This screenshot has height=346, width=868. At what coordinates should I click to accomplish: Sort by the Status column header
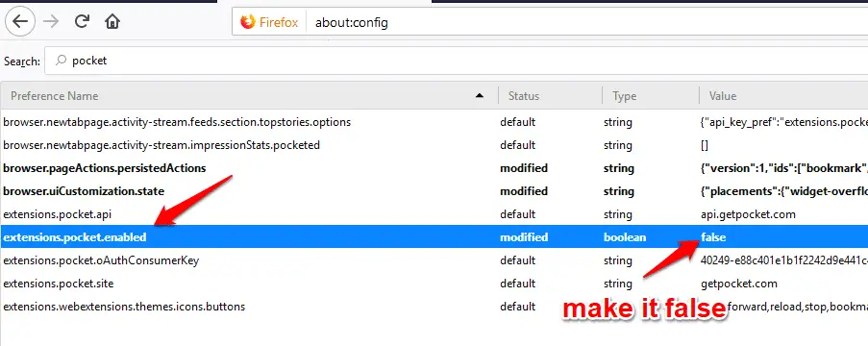point(550,96)
